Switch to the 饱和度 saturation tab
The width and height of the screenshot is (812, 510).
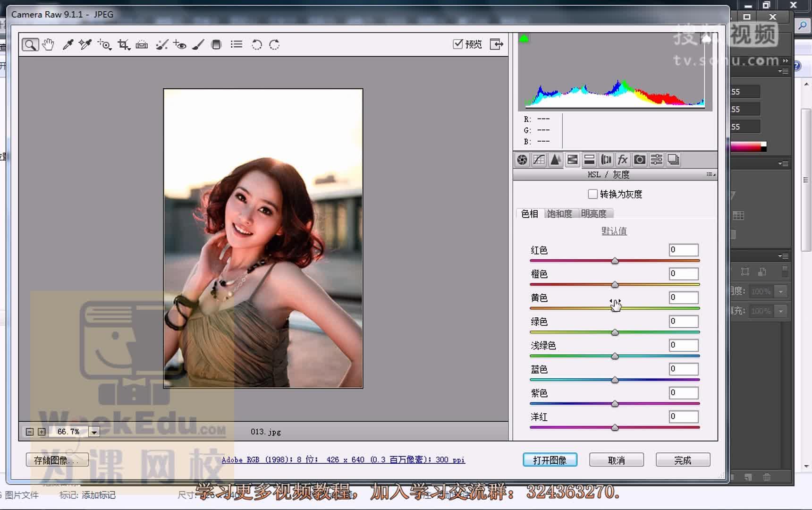coord(560,213)
